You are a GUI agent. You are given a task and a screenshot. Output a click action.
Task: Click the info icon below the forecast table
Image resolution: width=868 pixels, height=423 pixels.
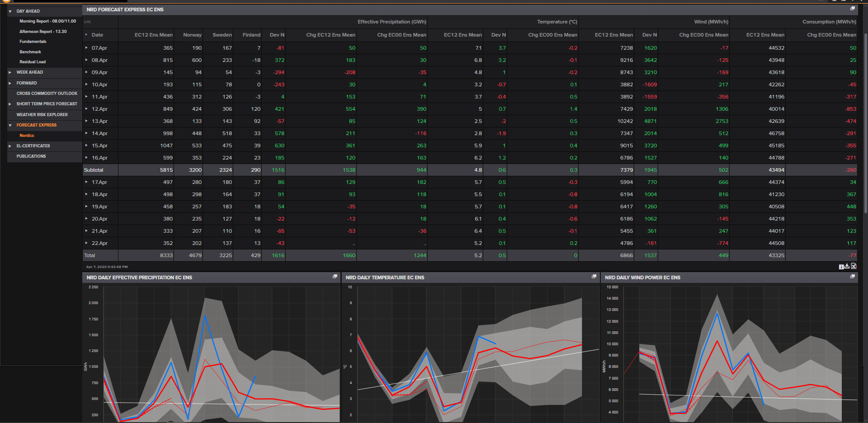coord(841,267)
